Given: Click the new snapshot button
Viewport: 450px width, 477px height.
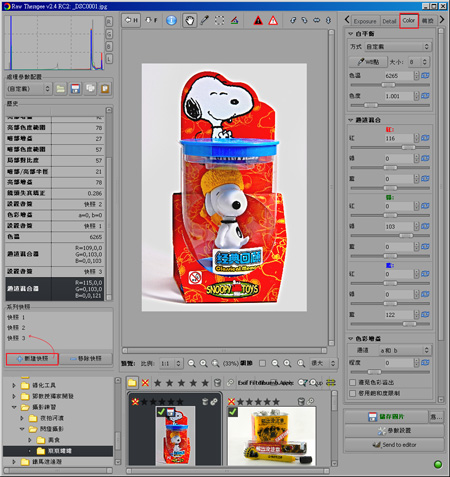Looking at the screenshot, I should 32,359.
